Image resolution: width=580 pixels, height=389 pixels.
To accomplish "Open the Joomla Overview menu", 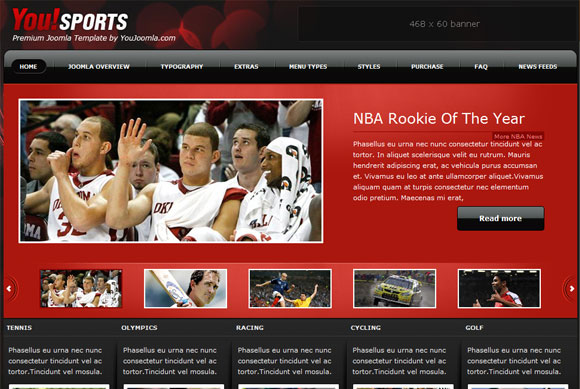I will 99,67.
